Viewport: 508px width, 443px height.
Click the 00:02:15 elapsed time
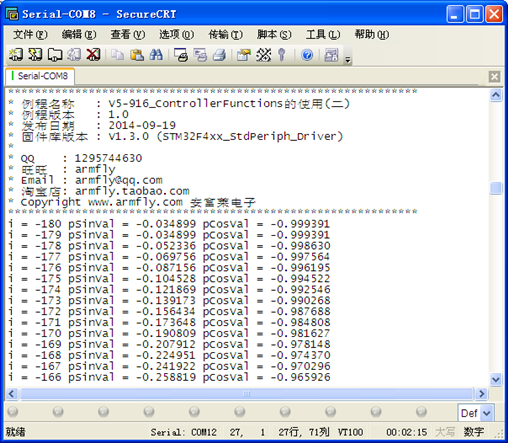(406, 432)
